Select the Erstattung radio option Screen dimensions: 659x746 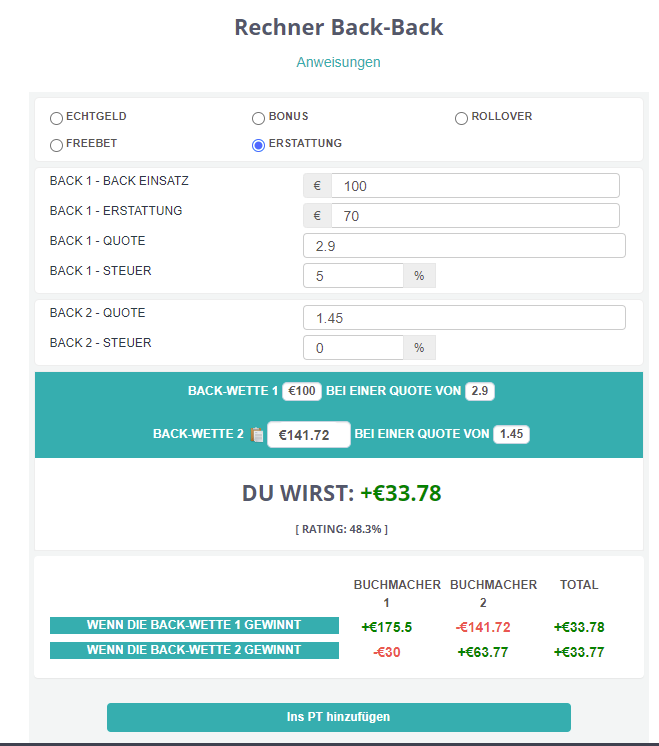258,145
